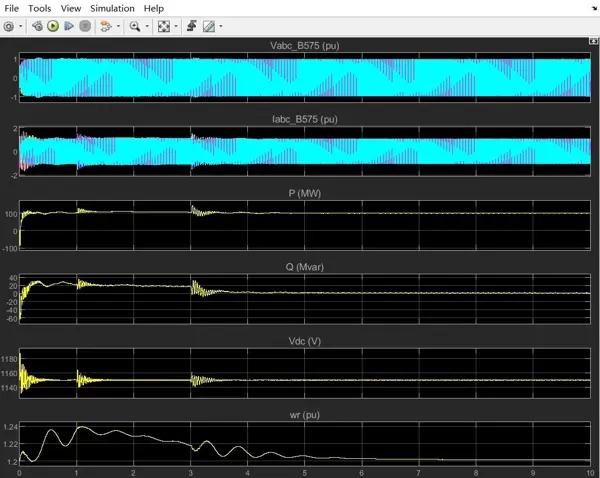Open the Tools menu
Viewport: 600px width, 478px height.
point(39,8)
